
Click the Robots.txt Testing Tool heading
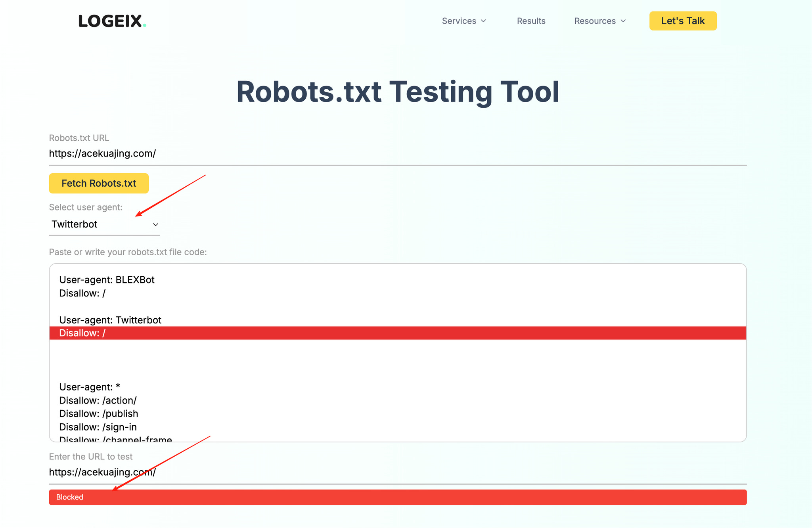[x=398, y=92]
